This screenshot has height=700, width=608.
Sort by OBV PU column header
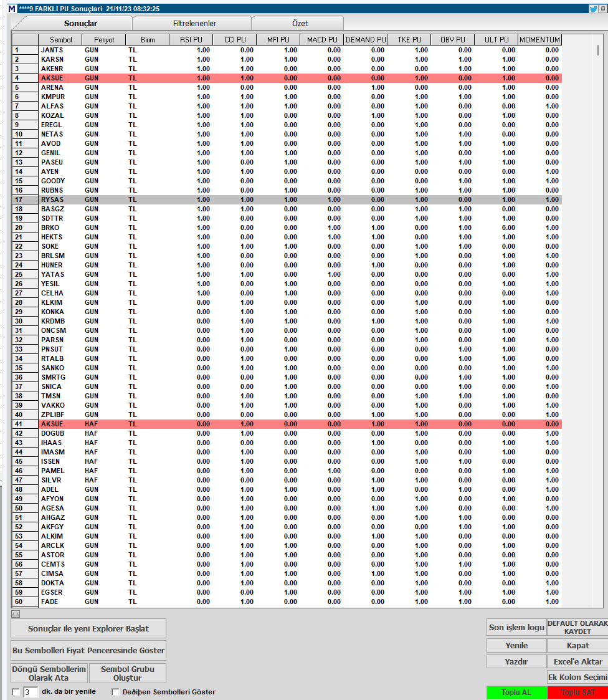(x=453, y=40)
